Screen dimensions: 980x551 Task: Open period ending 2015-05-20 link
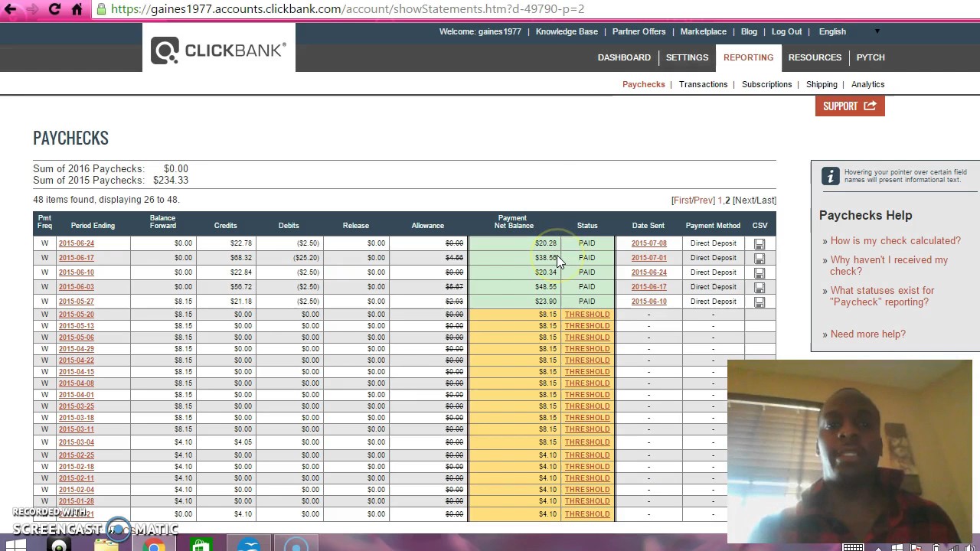point(76,315)
